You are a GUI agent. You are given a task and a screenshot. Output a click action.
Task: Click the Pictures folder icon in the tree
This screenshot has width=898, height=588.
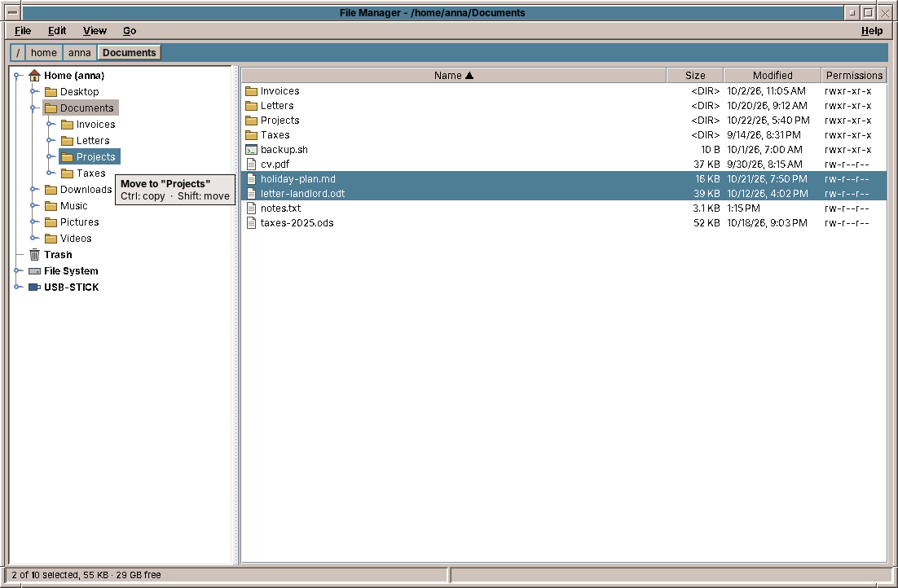point(51,222)
